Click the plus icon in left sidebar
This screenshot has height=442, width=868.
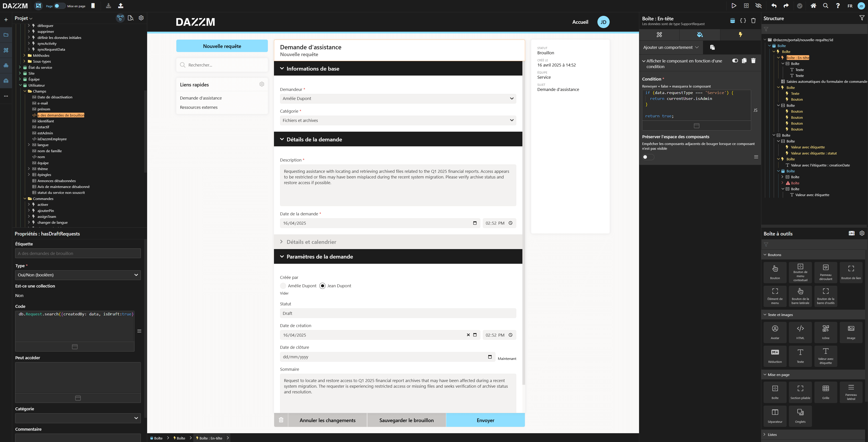pos(6,19)
